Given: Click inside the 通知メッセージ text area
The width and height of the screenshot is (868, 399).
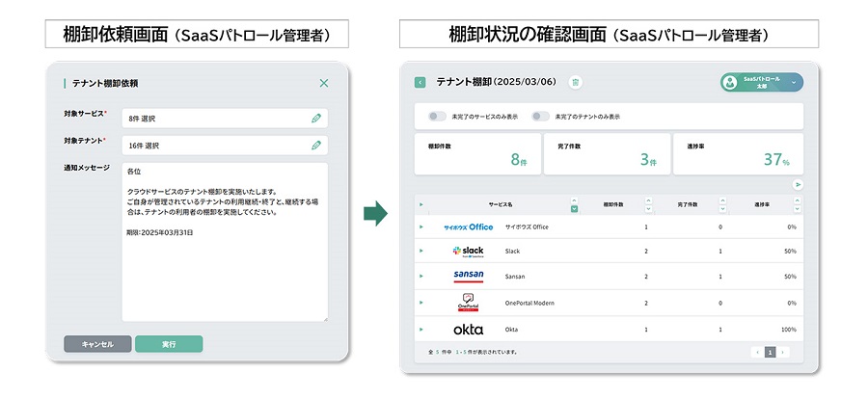Looking at the screenshot, I should (224, 242).
